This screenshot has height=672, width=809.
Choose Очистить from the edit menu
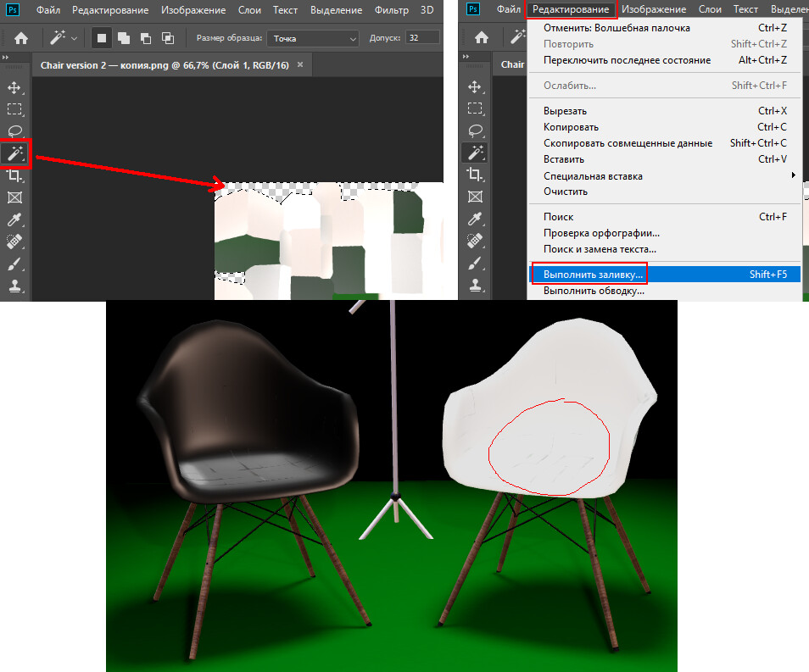coord(665,192)
